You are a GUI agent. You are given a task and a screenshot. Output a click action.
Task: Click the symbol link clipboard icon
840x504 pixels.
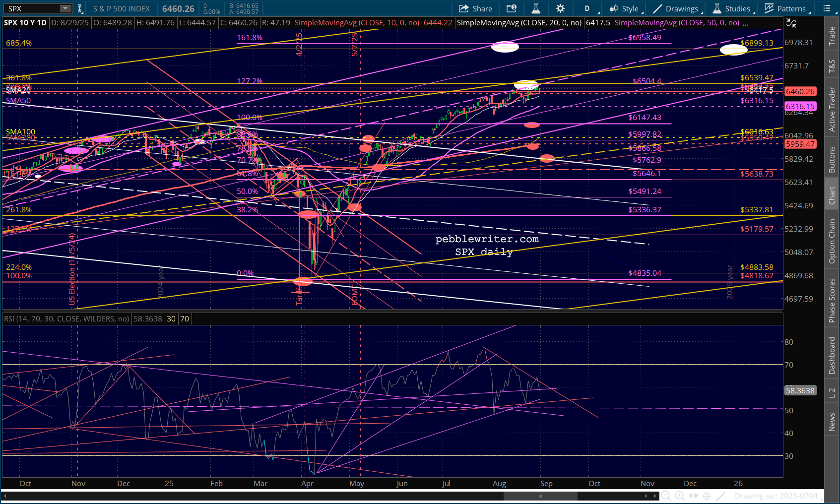pyautogui.click(x=80, y=8)
